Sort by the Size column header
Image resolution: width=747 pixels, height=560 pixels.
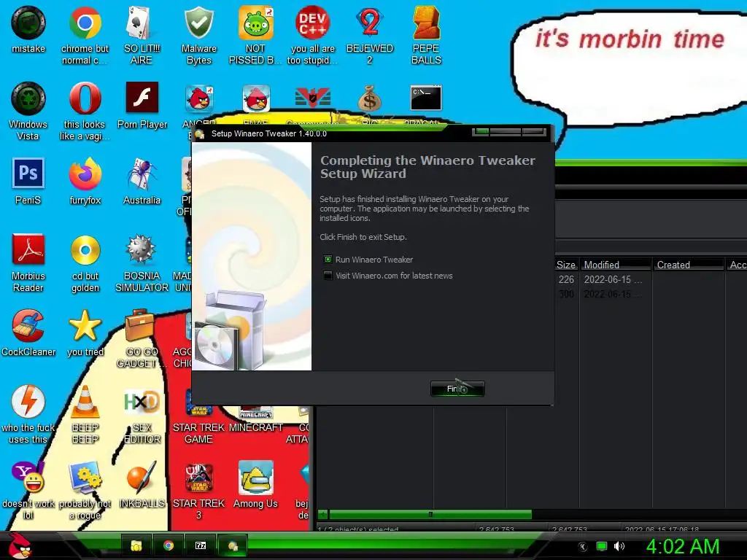click(x=567, y=265)
